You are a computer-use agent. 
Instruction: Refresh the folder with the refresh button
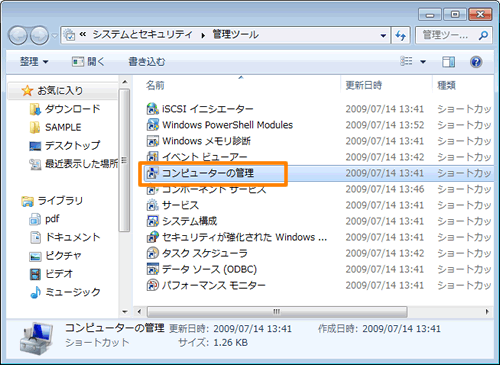[401, 35]
